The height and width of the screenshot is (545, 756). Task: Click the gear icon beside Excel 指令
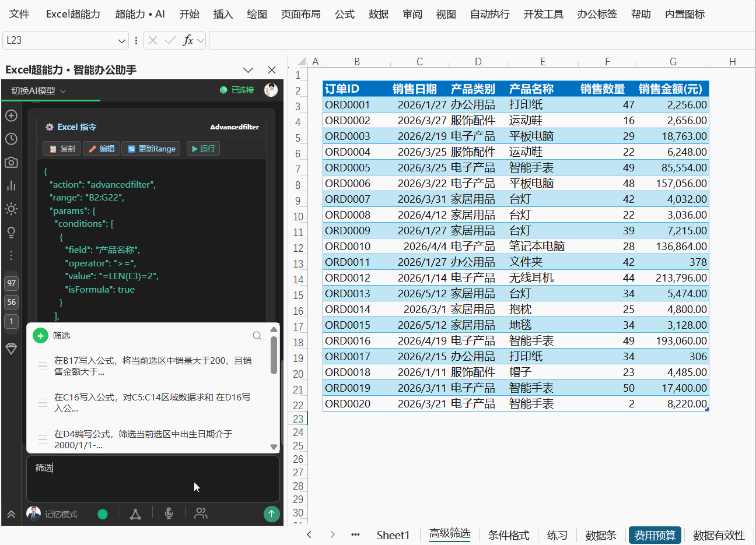[x=50, y=127]
